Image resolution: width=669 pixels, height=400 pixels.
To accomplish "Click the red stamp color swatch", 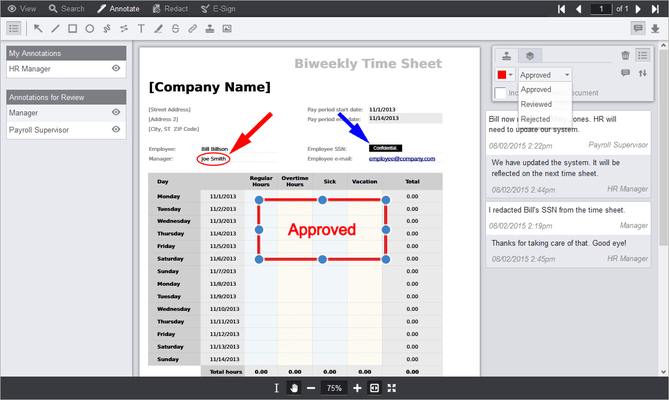I will (502, 75).
